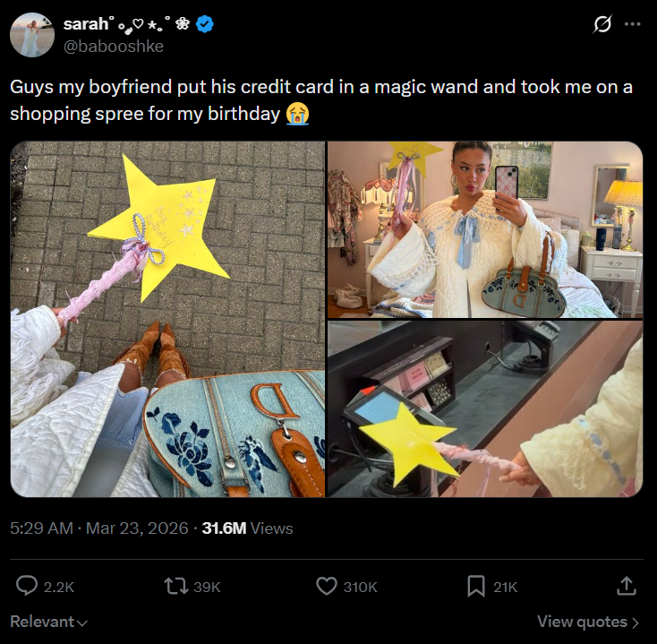Open View quotes link
The image size is (657, 644).
click(582, 622)
